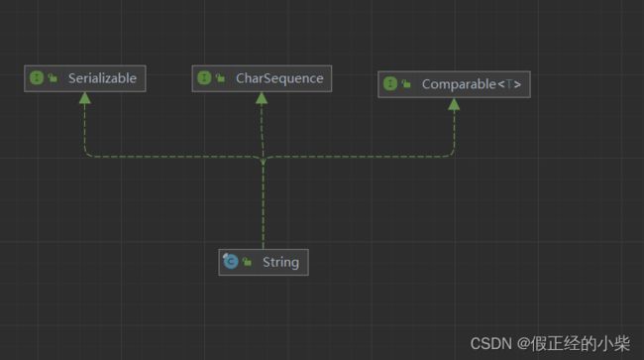The image size is (644, 360).
Task: Click the Comparable interface icon
Action: [x=390, y=84]
